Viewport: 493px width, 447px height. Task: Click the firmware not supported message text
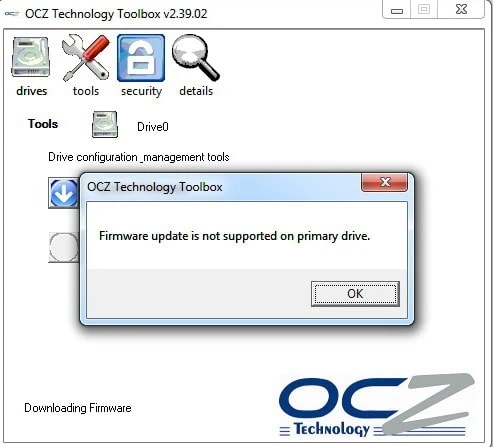tap(235, 236)
